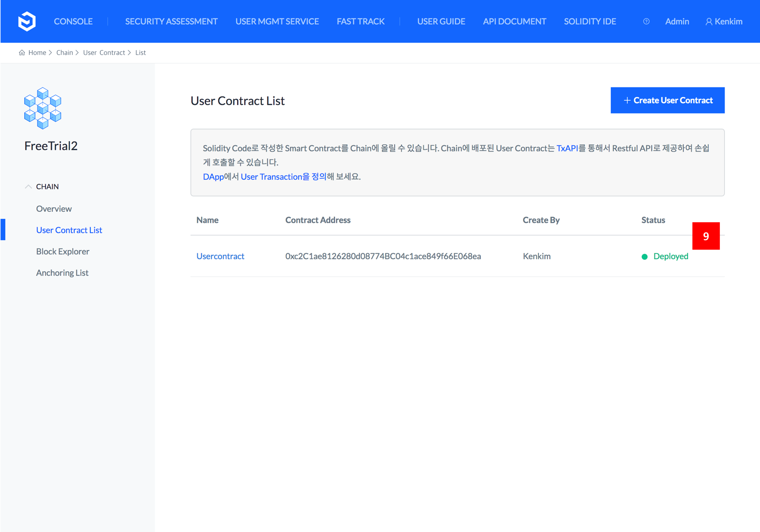Click the User Transaction link
This screenshot has width=760, height=532.
click(x=283, y=176)
